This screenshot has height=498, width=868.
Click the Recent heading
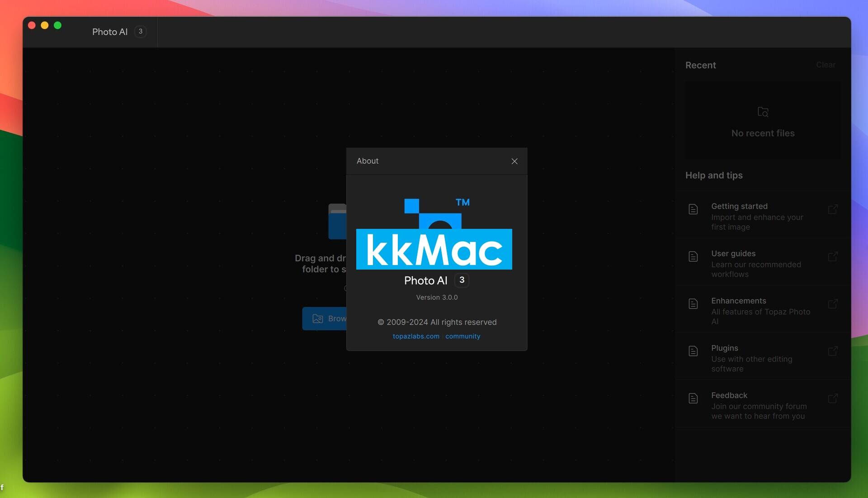(700, 65)
